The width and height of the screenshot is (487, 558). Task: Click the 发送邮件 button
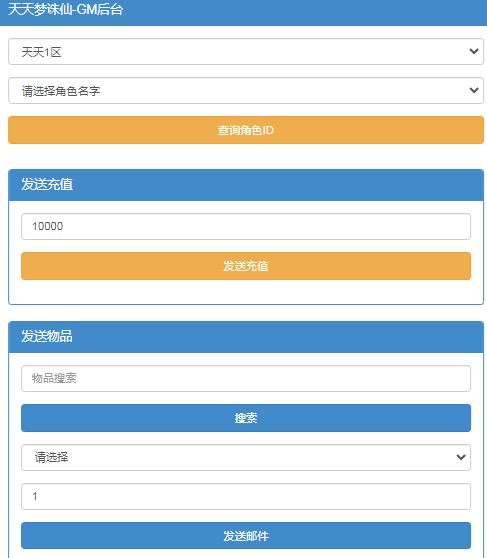[x=246, y=536]
